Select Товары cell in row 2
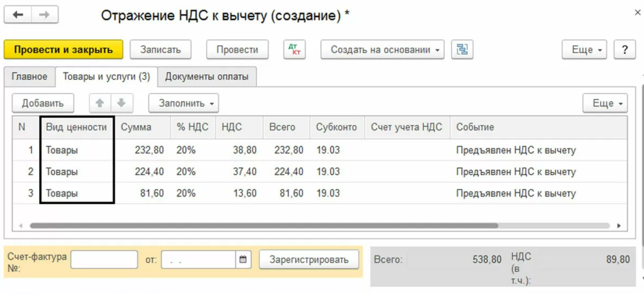This screenshot has width=644, height=294. (77, 171)
